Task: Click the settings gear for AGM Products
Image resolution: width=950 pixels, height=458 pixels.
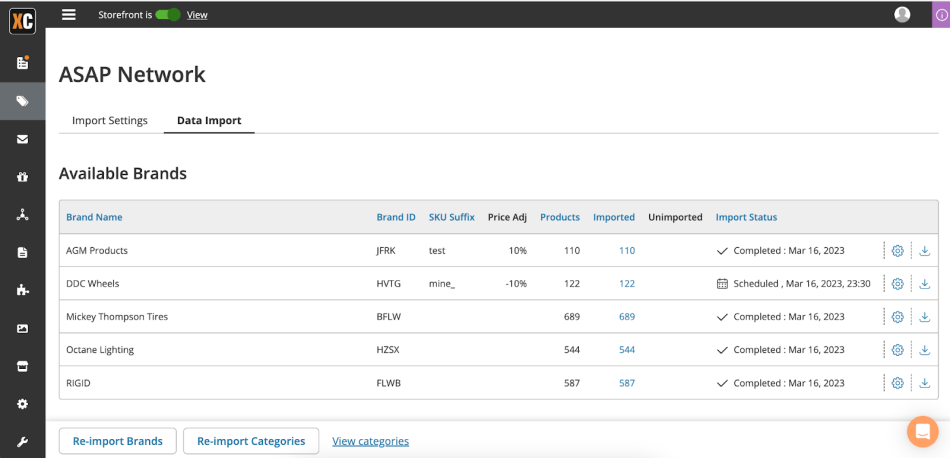Action: [x=897, y=251]
